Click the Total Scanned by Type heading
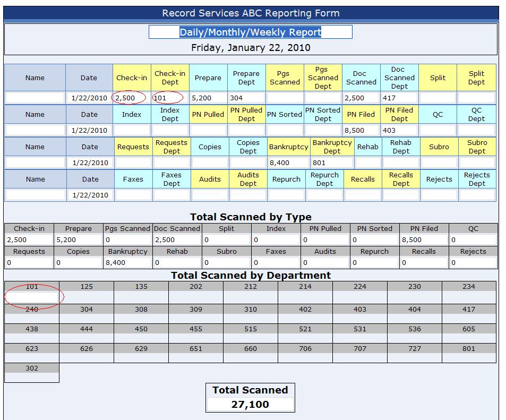This screenshot has width=506, height=420. (x=250, y=217)
